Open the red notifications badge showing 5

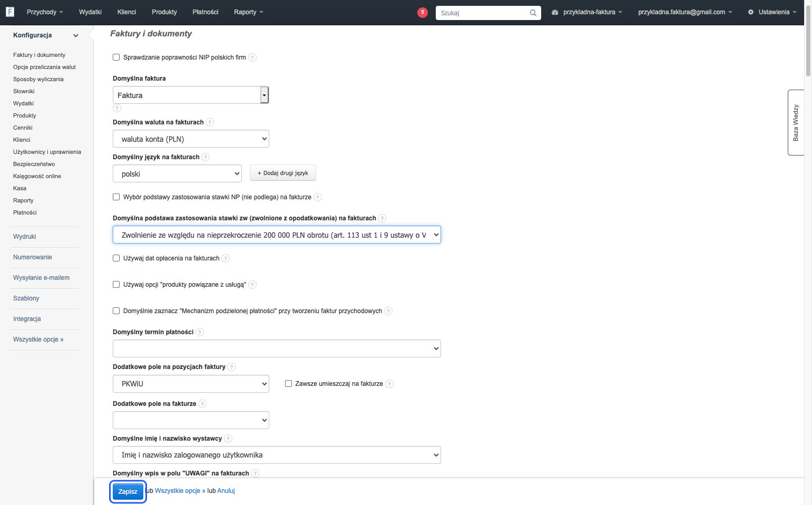[x=423, y=13]
